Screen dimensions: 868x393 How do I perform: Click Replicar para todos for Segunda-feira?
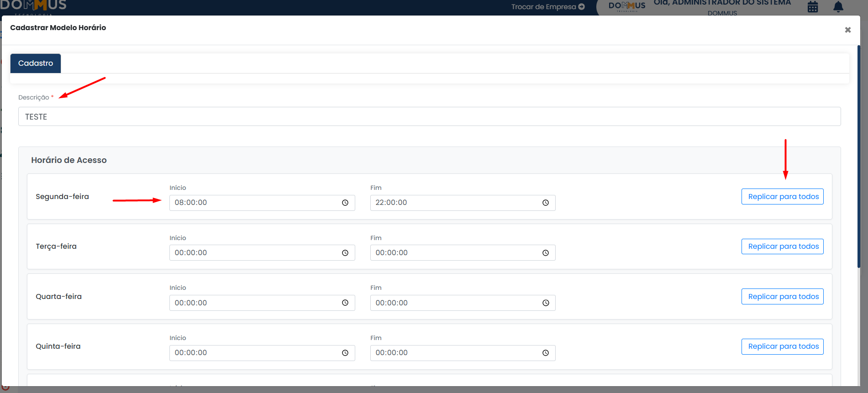click(x=783, y=197)
